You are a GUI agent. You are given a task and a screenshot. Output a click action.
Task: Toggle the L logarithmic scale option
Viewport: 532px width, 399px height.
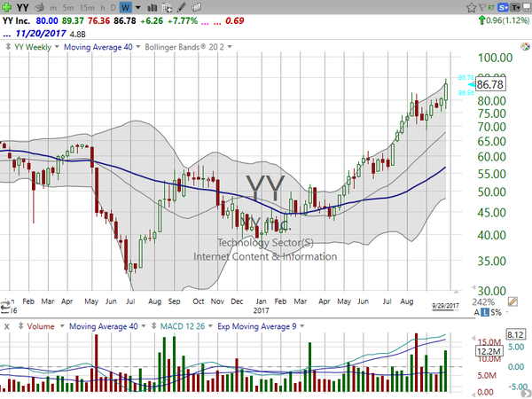pyautogui.click(x=485, y=312)
